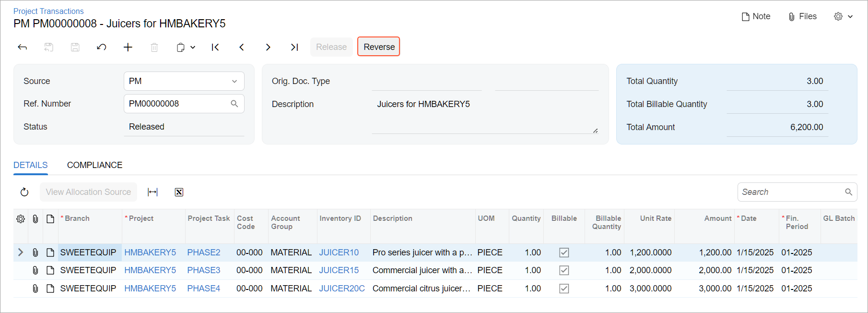The height and width of the screenshot is (313, 868).
Task: Open the Source dropdown
Action: [x=234, y=81]
